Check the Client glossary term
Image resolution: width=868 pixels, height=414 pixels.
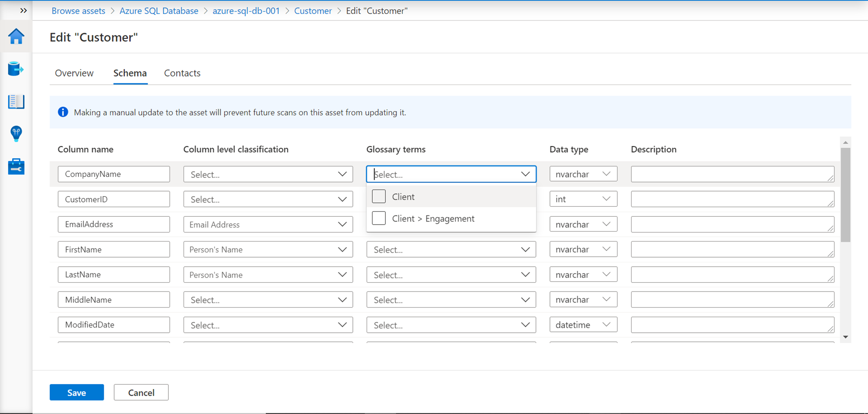pos(379,196)
